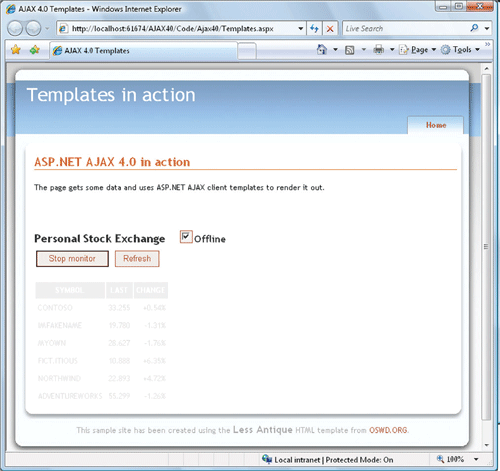500x471 pixels.
Task: Open the OSWD.ORG link in footer
Action: click(388, 430)
